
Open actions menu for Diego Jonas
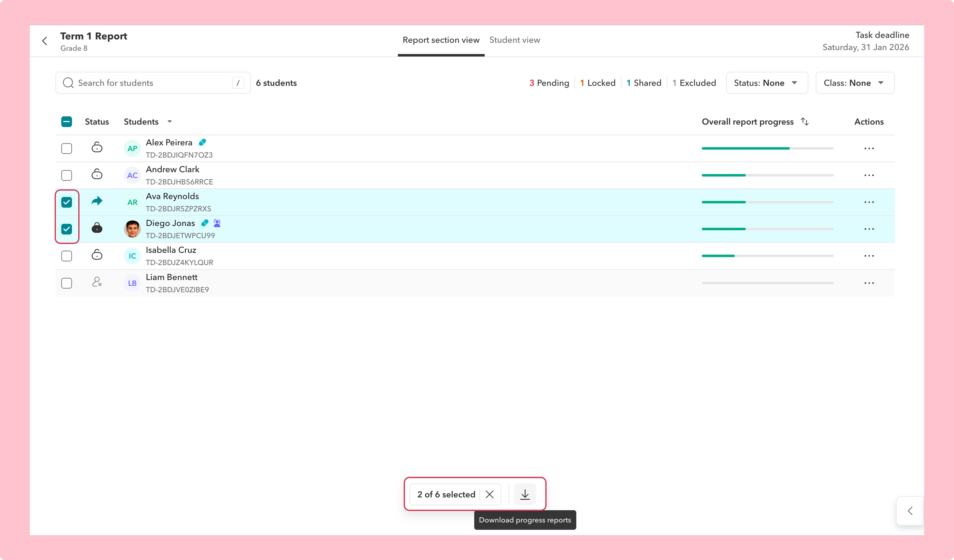pos(869,229)
